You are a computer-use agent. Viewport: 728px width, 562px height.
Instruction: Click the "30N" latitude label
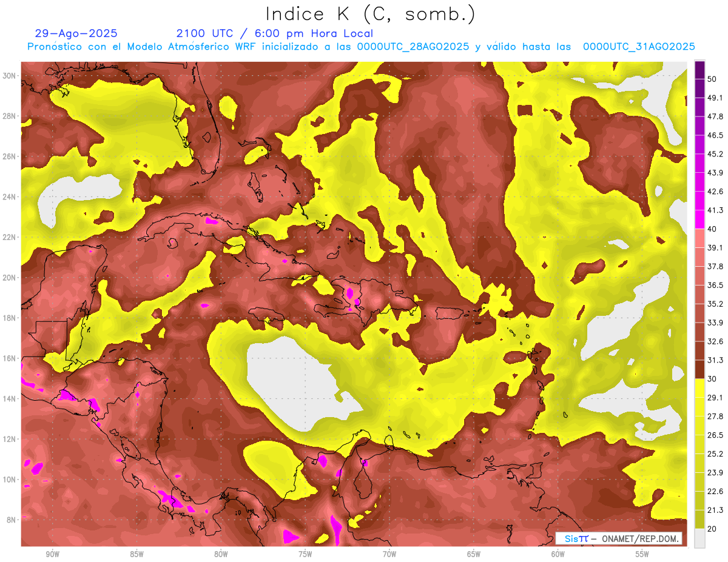pyautogui.click(x=10, y=75)
